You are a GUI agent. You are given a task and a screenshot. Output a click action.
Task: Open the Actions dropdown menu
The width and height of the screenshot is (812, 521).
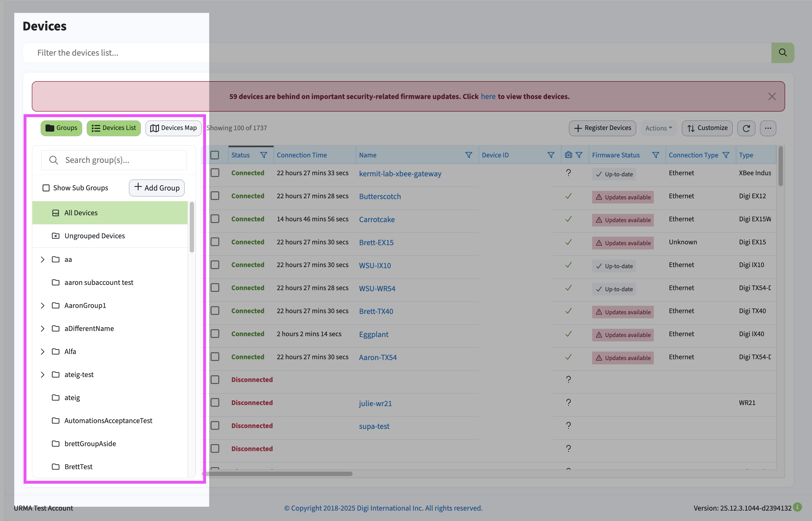click(x=658, y=128)
